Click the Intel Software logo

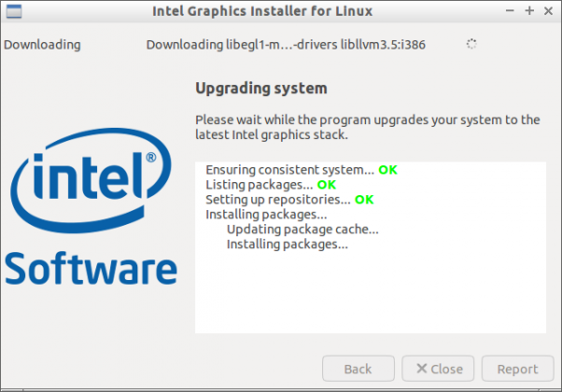tap(91, 207)
